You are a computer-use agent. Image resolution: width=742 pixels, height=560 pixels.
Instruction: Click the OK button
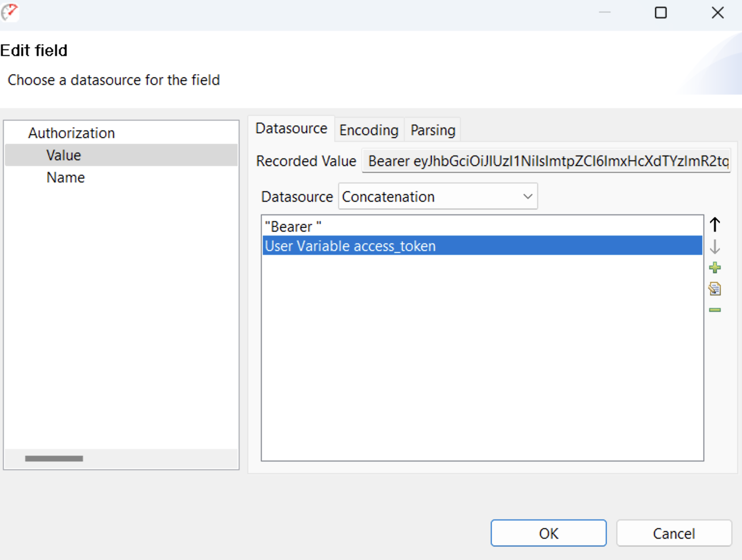pos(548,533)
